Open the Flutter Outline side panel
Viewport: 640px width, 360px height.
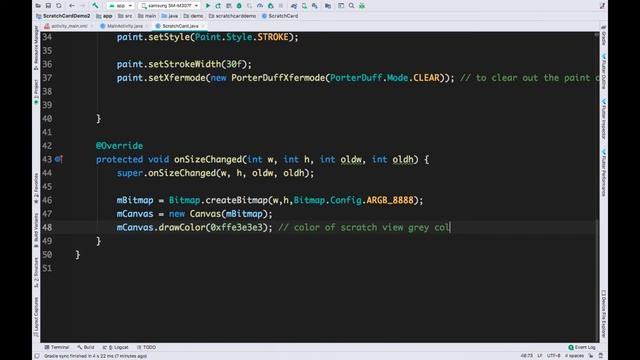[604, 71]
